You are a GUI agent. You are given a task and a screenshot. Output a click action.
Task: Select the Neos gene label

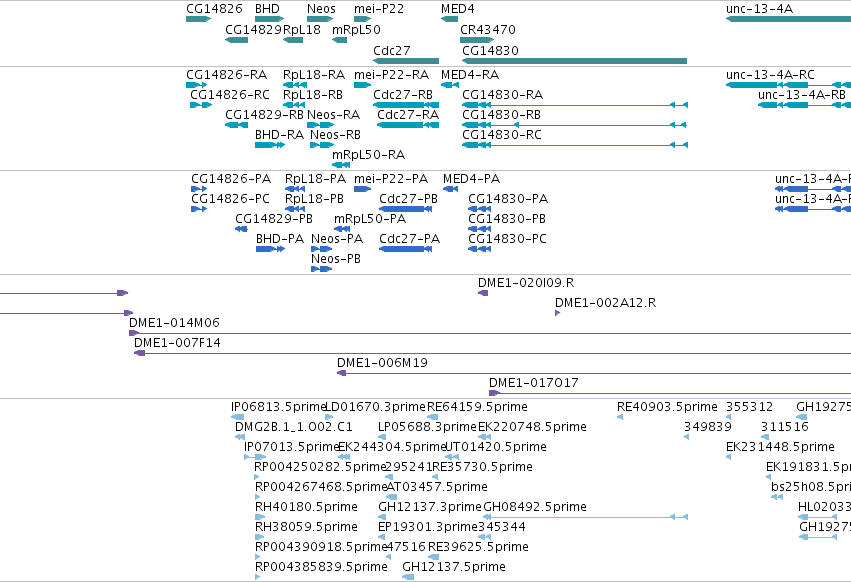tap(321, 9)
